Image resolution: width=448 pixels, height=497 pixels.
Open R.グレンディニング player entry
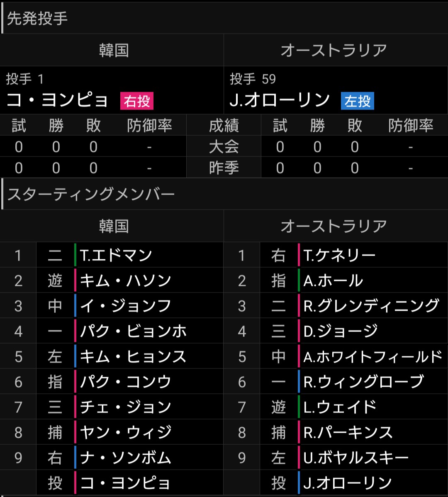(x=371, y=306)
